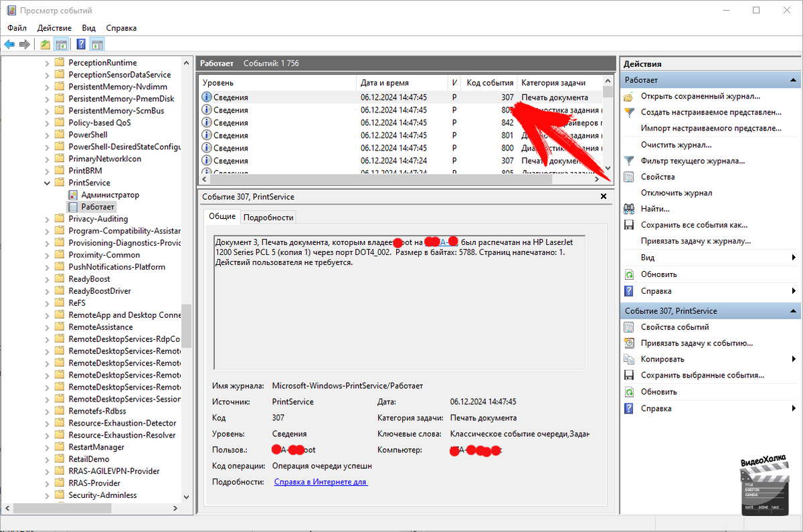Click the event description text box
The height and width of the screenshot is (532, 803).
pos(399,302)
